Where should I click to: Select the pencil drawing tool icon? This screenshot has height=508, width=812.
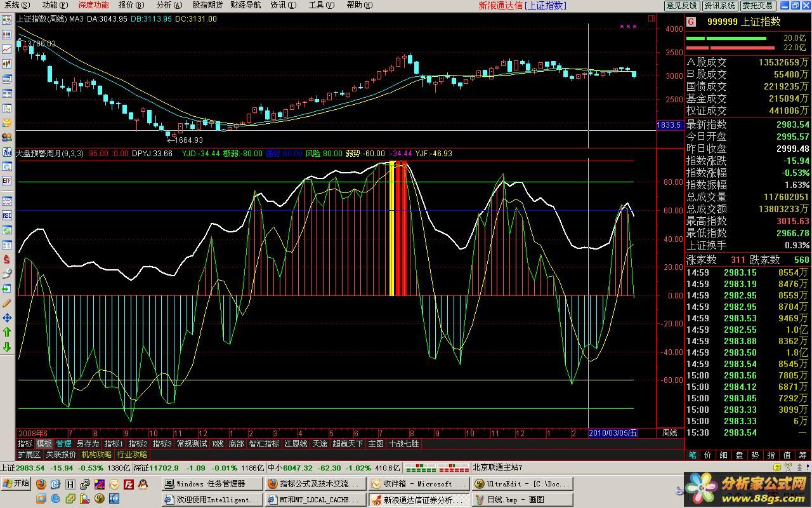[x=7, y=303]
